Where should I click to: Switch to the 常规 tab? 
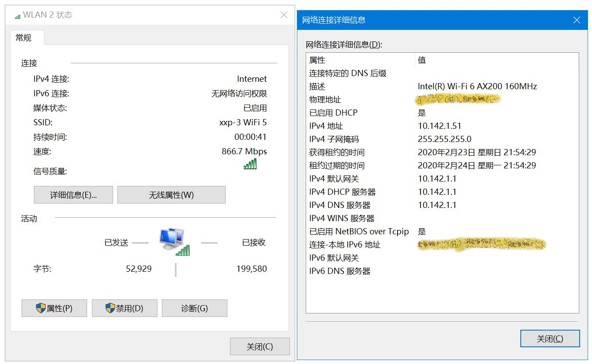[x=26, y=38]
